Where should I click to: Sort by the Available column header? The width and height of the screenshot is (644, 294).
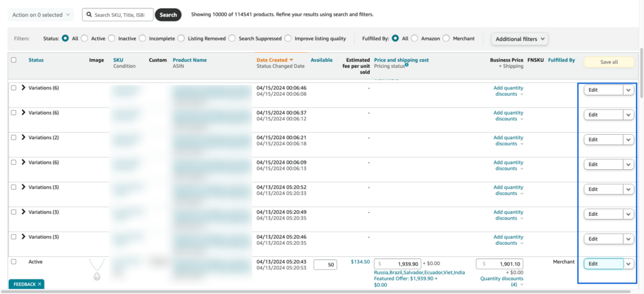point(321,60)
